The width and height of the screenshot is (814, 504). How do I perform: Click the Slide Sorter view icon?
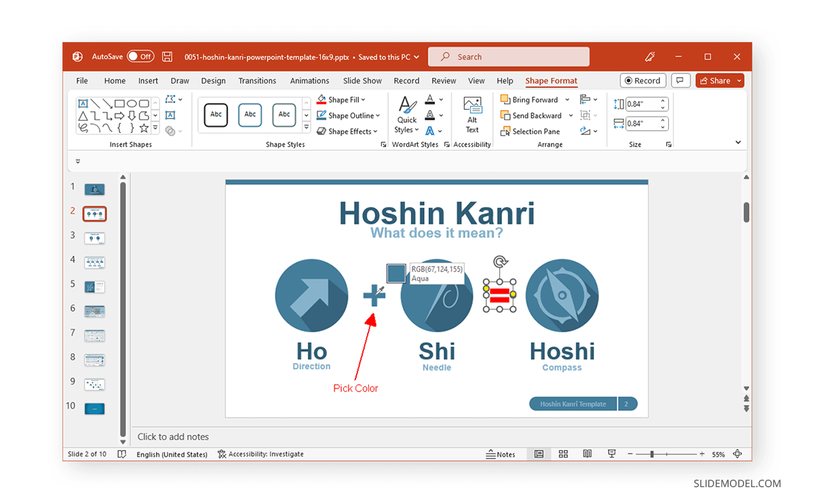(563, 454)
